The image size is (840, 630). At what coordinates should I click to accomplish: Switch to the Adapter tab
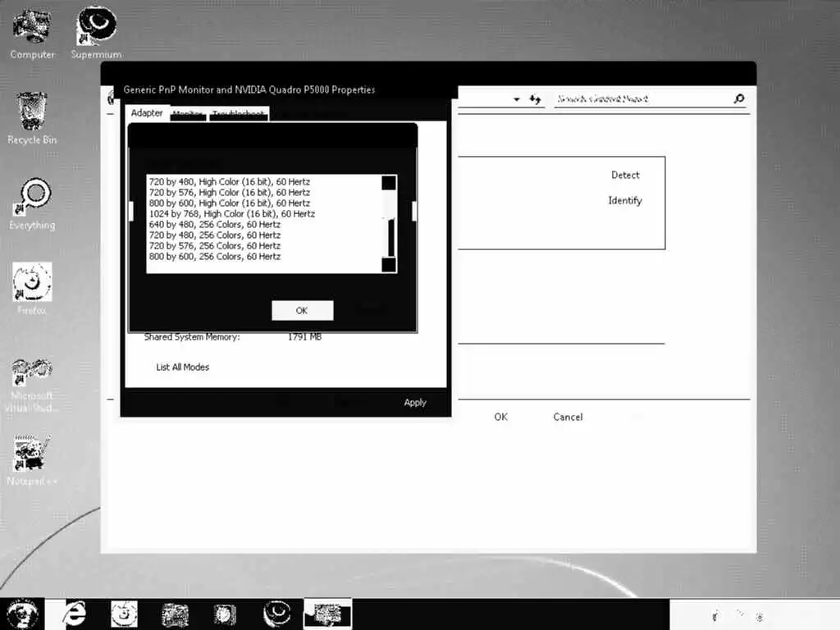(x=147, y=113)
